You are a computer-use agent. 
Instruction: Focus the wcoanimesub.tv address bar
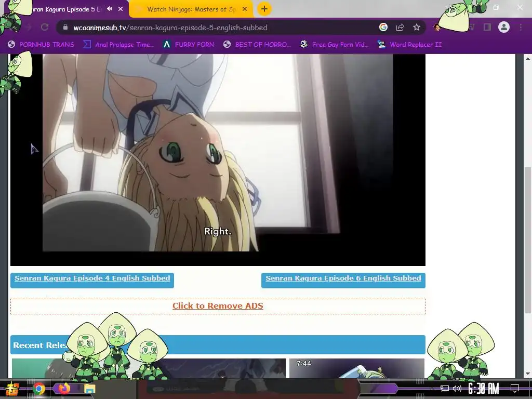(217, 28)
